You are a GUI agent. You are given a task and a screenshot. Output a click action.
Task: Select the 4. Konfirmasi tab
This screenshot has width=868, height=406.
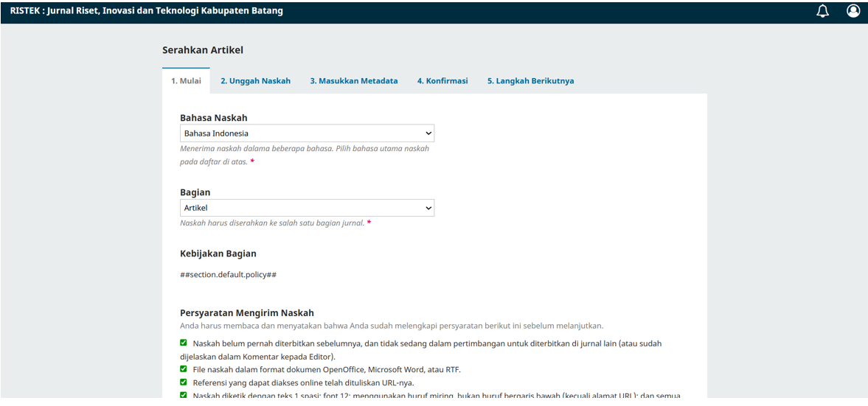tap(442, 81)
